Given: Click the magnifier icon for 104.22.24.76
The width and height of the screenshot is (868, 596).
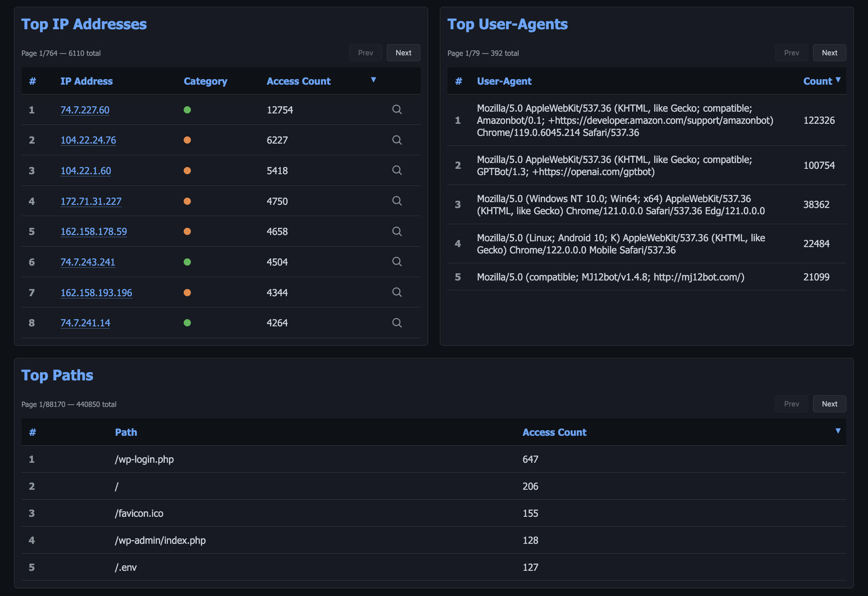Looking at the screenshot, I should [x=397, y=140].
